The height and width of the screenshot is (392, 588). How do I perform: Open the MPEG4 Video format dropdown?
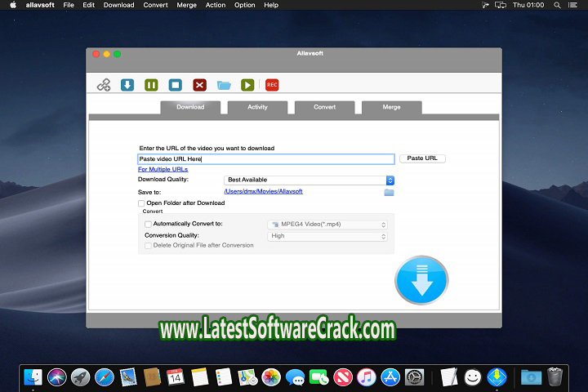tap(327, 224)
